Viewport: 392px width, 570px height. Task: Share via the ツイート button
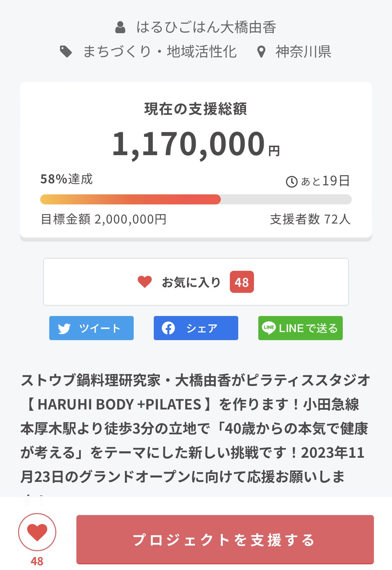tap(91, 328)
